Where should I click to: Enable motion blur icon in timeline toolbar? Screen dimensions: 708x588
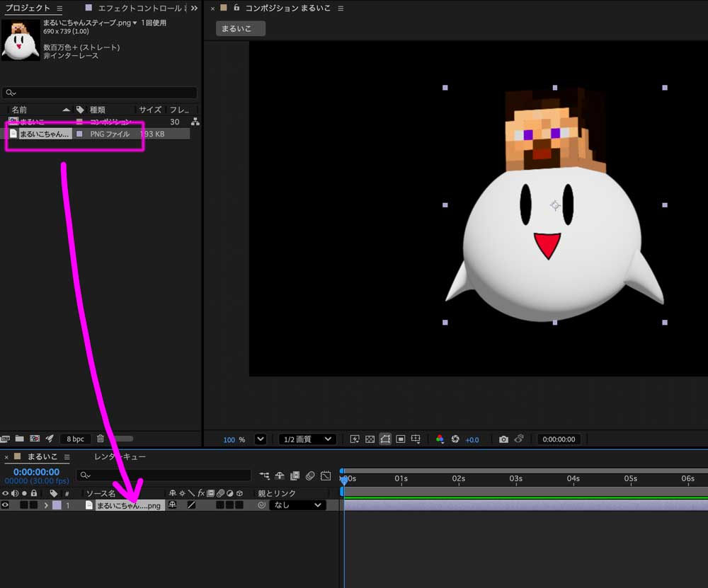pyautogui.click(x=310, y=475)
